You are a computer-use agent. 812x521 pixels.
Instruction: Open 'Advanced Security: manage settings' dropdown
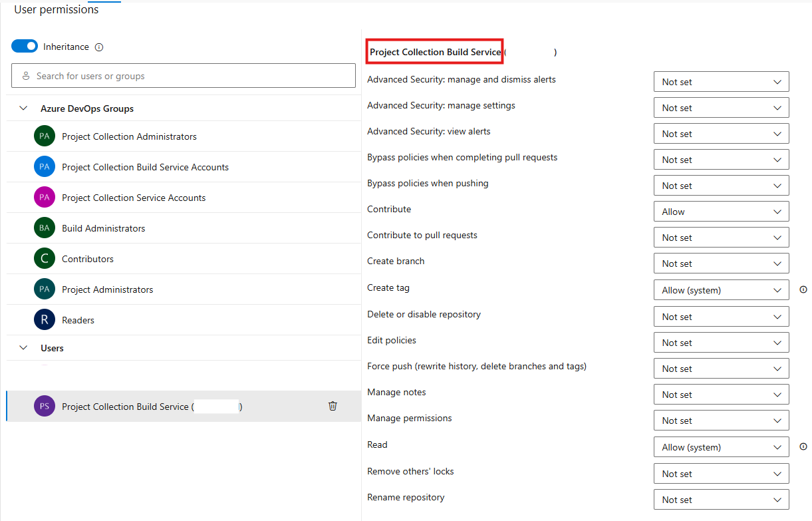[x=722, y=108]
